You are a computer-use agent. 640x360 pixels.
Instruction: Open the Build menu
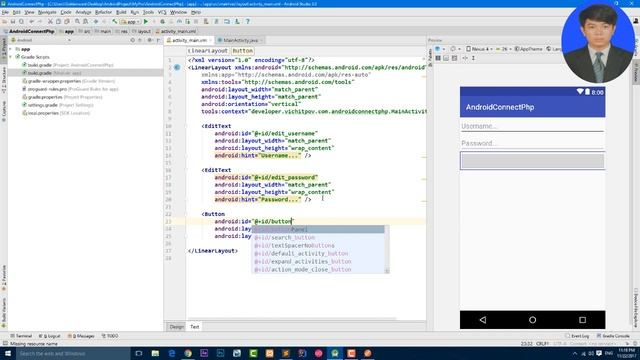click(x=121, y=12)
